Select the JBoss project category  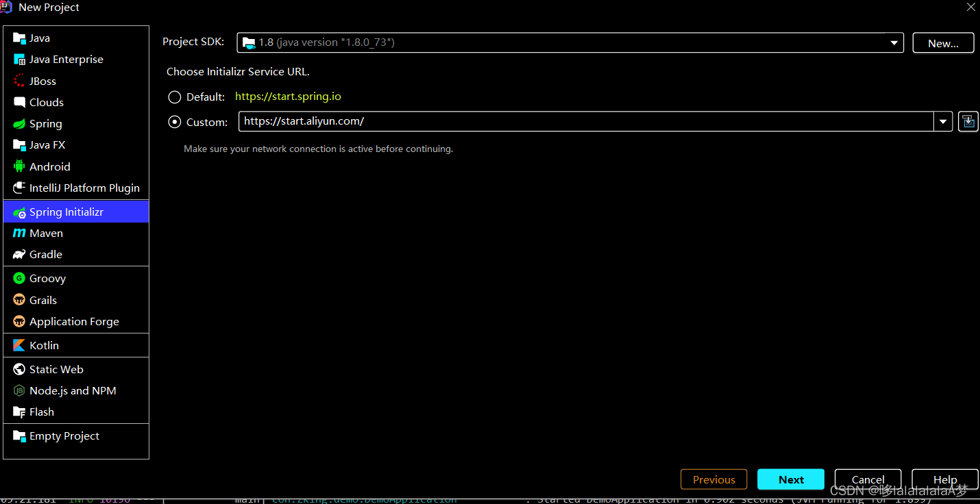[42, 81]
